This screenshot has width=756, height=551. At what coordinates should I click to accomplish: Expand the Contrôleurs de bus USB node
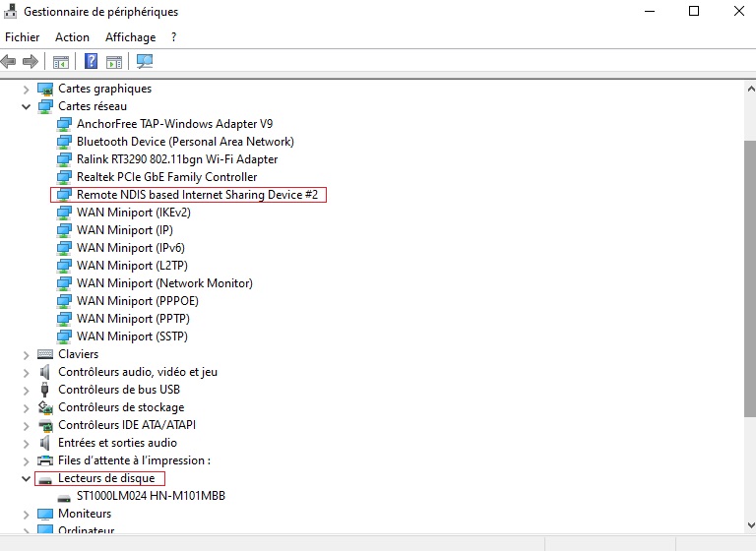pos(26,390)
